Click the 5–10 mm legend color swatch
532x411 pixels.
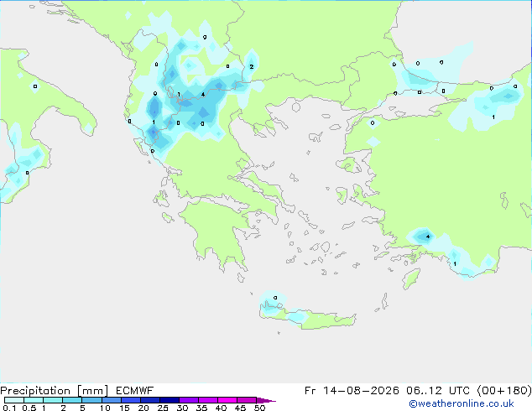click(x=91, y=400)
